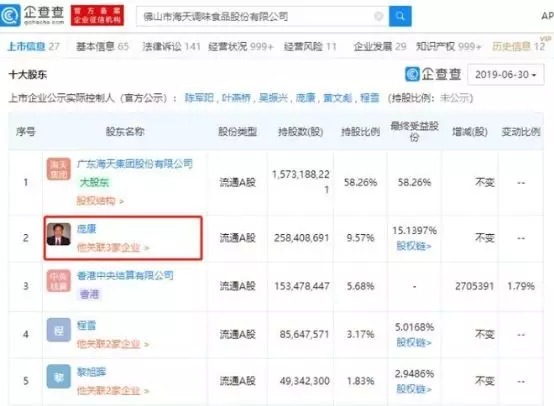The height and width of the screenshot is (406, 554).
Task: Click the red 官方备案 badge
Action: coord(97,16)
